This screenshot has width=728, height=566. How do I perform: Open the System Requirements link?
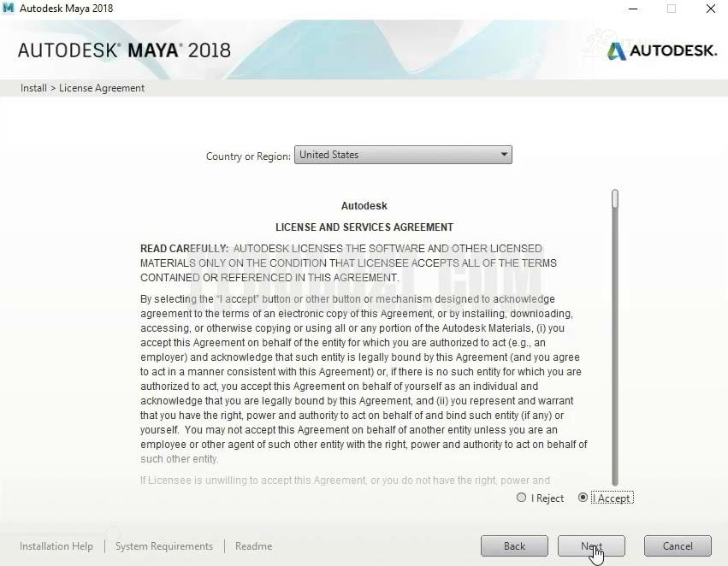click(x=164, y=546)
